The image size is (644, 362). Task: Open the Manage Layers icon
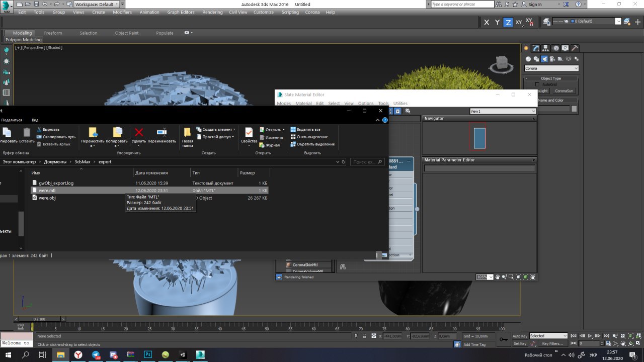pyautogui.click(x=547, y=22)
